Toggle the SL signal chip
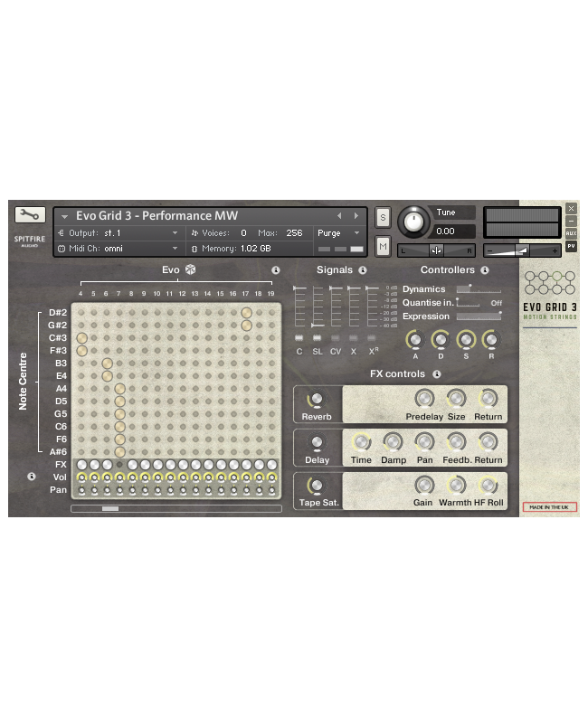Screen dimensions: 588x718 pos(317,338)
